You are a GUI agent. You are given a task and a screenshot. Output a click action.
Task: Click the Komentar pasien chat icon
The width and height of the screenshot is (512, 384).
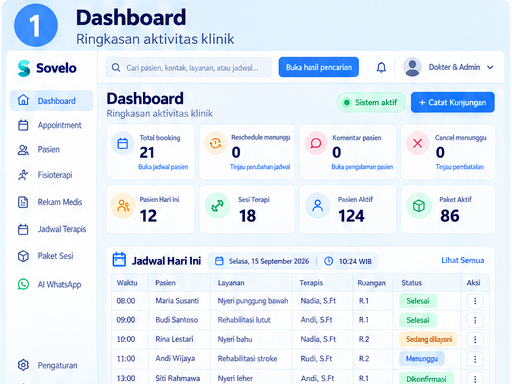point(316,143)
